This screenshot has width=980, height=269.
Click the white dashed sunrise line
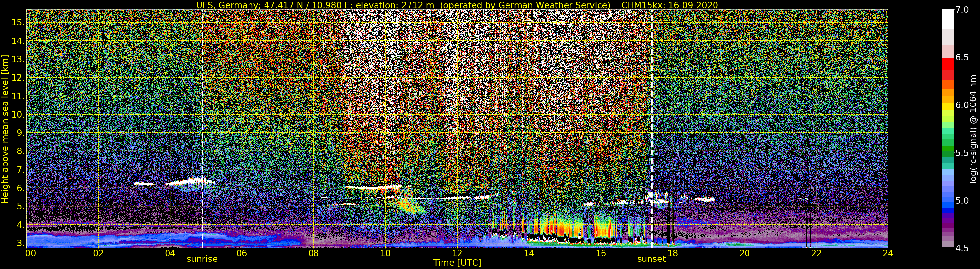coord(202,129)
